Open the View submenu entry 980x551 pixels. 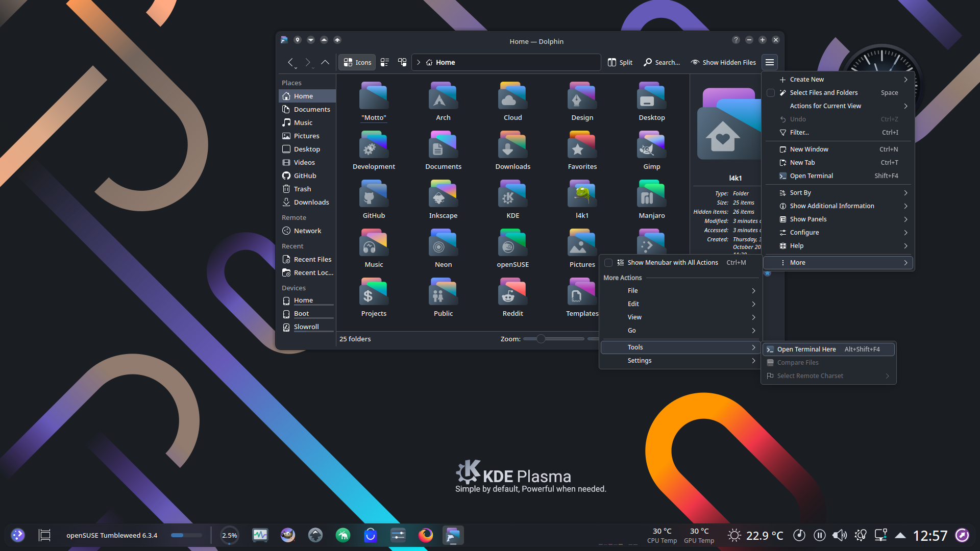[x=680, y=317]
